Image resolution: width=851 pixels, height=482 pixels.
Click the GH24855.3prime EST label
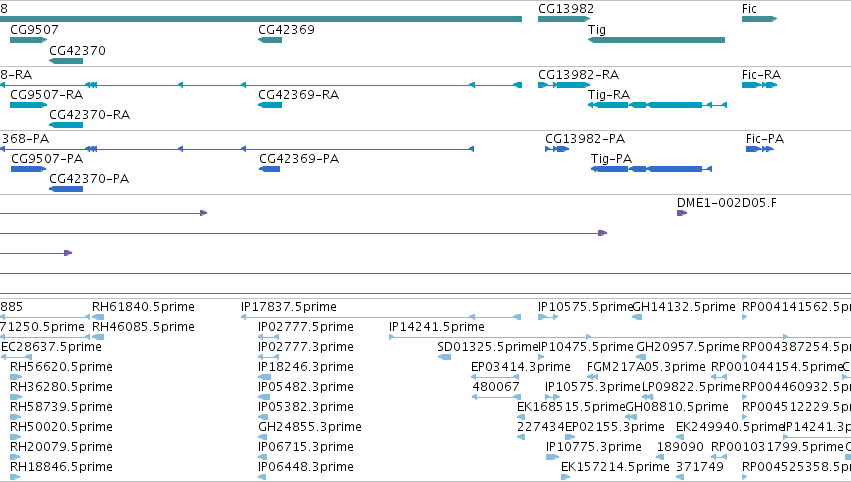click(310, 427)
